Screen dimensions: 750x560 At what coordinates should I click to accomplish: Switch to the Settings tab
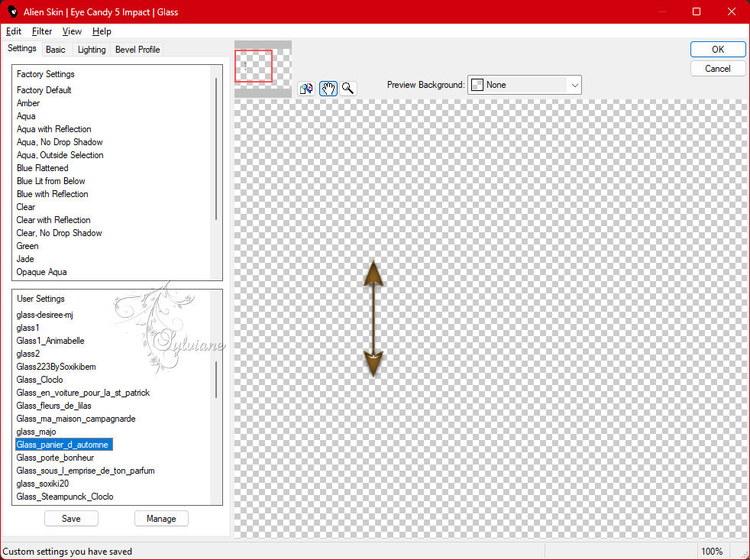pyautogui.click(x=22, y=48)
